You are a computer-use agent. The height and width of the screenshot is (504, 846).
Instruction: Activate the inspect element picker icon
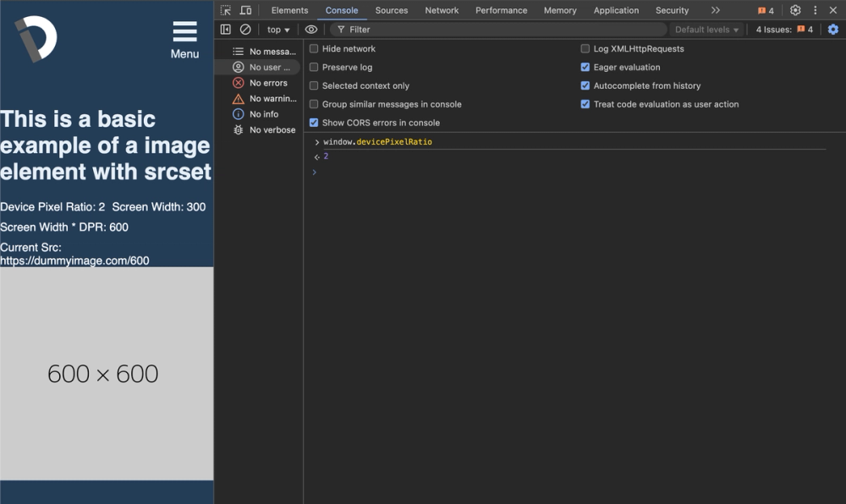click(x=226, y=10)
